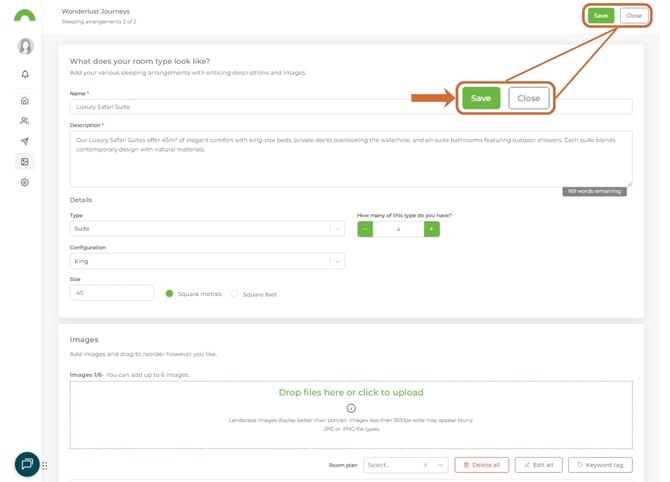Click Delete all images button
Viewport: 670px width, 482px height.
pyautogui.click(x=481, y=465)
